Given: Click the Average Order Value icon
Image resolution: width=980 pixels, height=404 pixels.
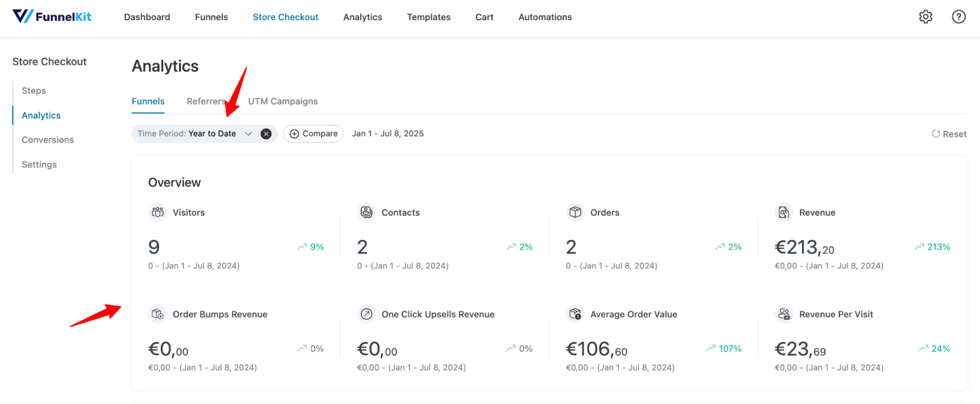Looking at the screenshot, I should [x=575, y=314].
